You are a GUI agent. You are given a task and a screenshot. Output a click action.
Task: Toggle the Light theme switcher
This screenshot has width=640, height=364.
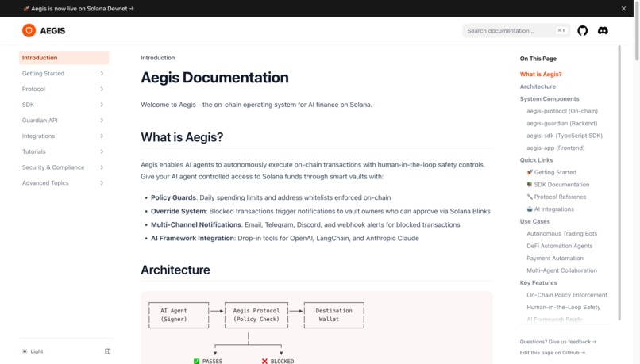click(x=33, y=351)
